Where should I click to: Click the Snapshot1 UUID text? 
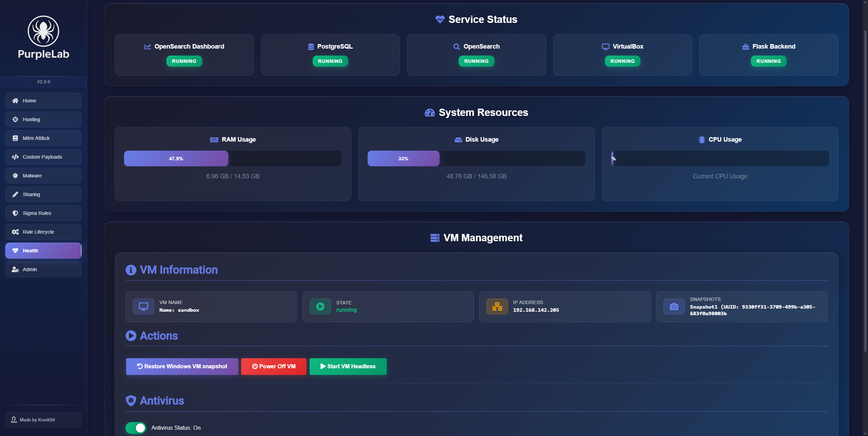tap(752, 310)
